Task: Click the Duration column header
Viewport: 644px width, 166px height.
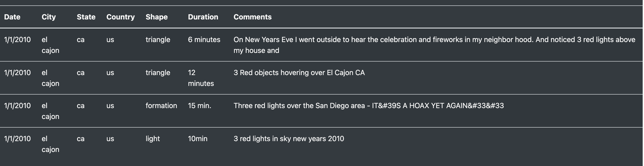Action: (203, 17)
